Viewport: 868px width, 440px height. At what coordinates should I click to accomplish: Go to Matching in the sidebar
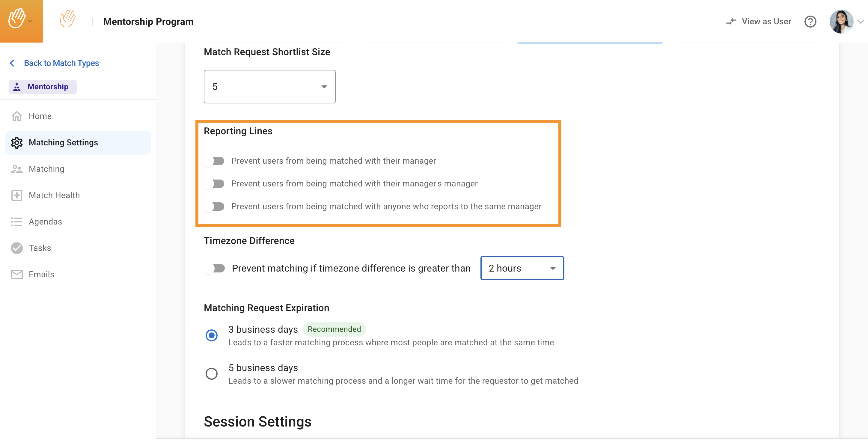tap(46, 169)
